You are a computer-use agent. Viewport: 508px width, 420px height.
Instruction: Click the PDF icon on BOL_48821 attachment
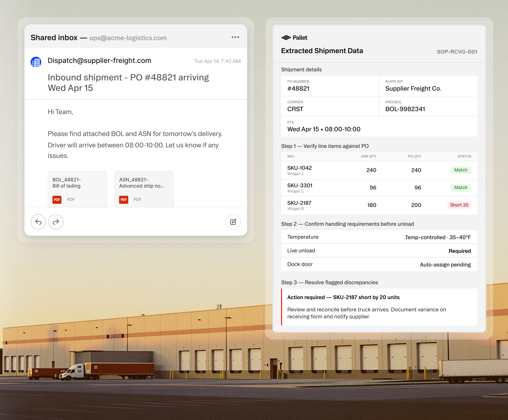(x=57, y=199)
